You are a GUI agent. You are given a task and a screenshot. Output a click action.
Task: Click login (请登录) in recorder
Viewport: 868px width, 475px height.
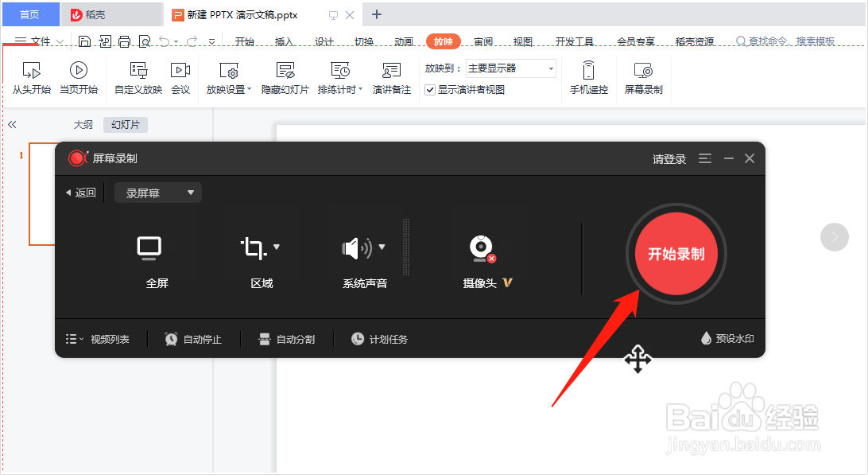click(x=669, y=160)
